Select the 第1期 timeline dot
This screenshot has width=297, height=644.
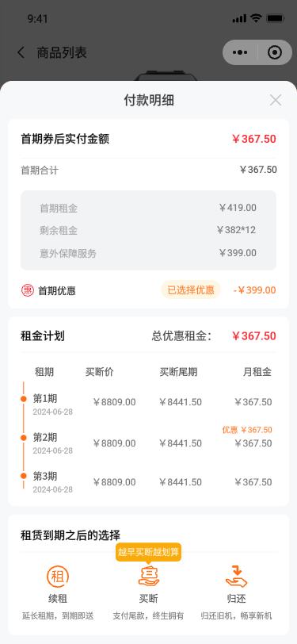click(x=24, y=399)
